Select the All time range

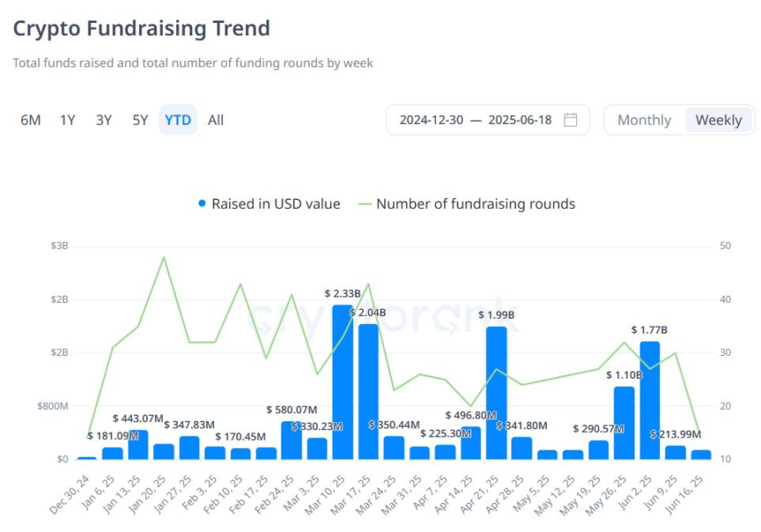[x=215, y=120]
